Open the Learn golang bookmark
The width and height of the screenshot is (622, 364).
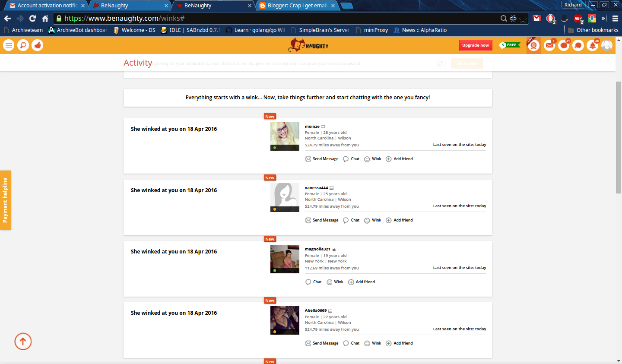pos(255,30)
